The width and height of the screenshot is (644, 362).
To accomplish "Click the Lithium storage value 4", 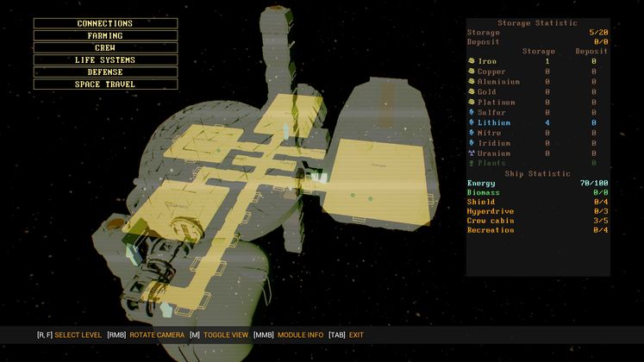I will (547, 122).
